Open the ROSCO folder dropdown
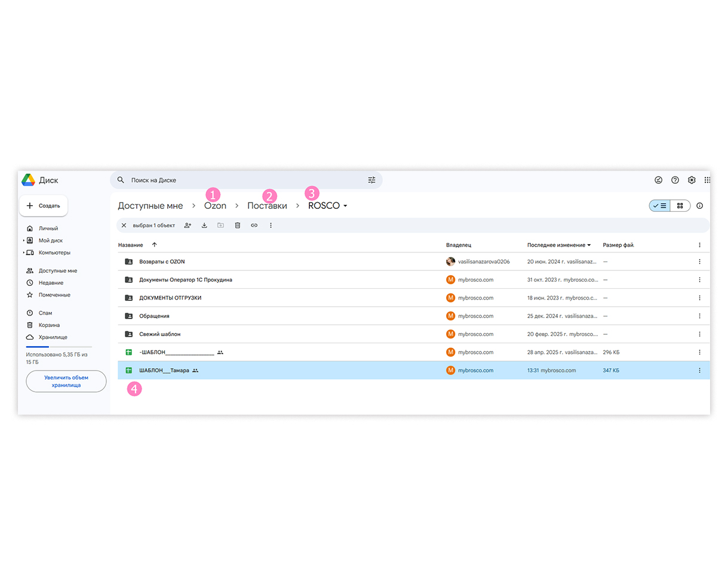Image resolution: width=728 pixels, height=564 pixels. tap(345, 206)
